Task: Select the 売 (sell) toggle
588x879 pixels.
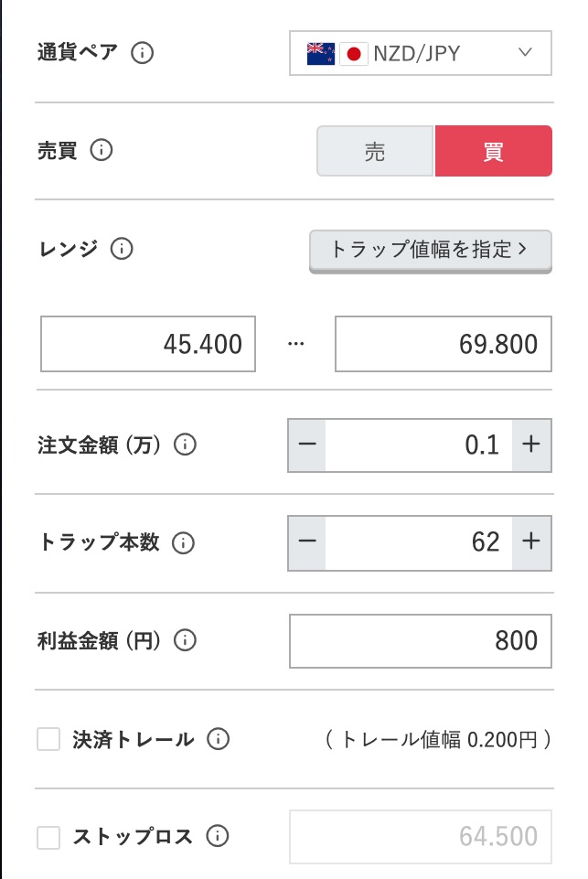Action: [x=375, y=151]
